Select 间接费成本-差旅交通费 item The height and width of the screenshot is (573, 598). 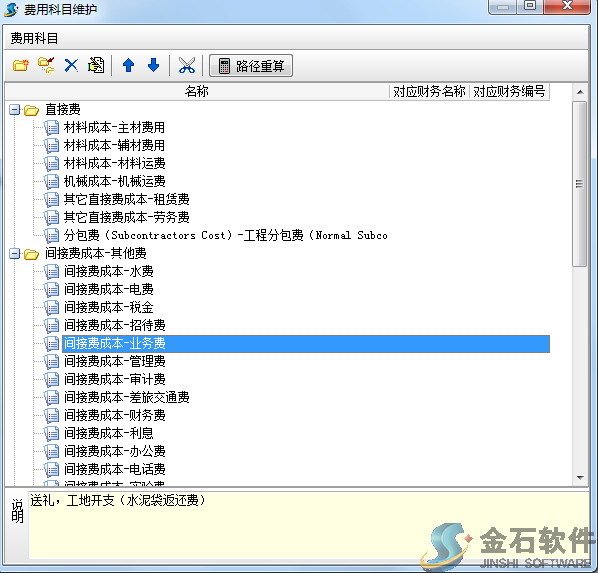(127, 397)
